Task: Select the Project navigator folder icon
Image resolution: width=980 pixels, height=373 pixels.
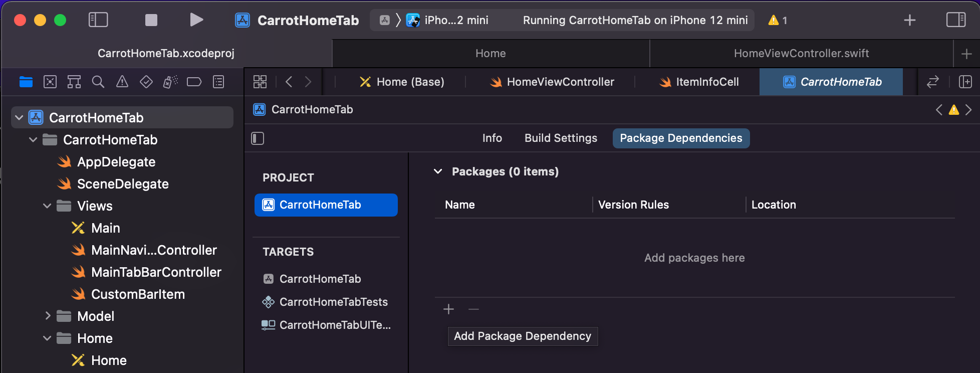Action: 26,82
